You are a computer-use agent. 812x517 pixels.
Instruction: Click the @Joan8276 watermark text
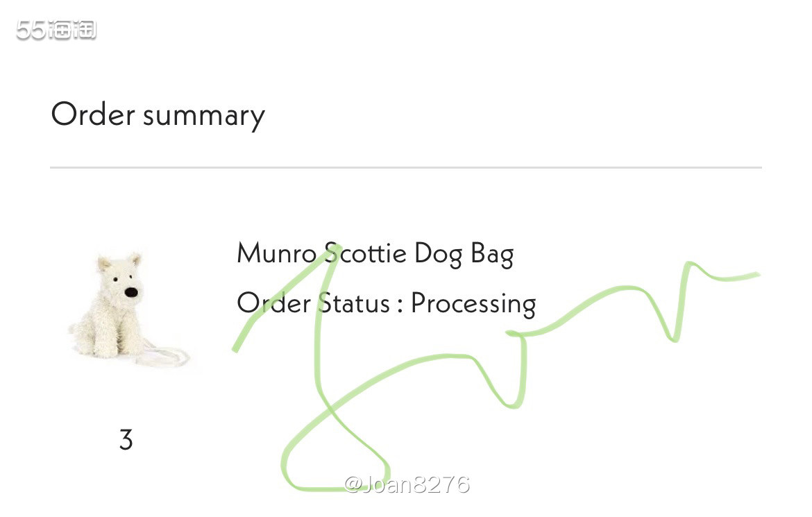pos(407,484)
